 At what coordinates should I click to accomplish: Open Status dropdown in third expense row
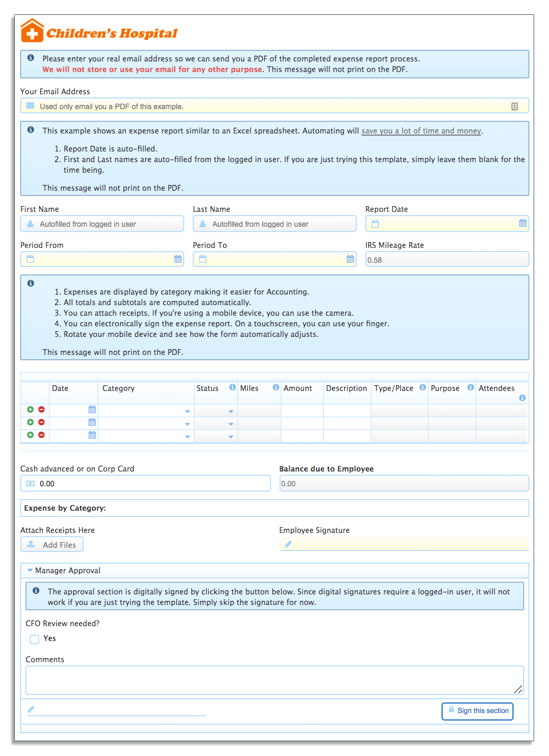point(231,437)
